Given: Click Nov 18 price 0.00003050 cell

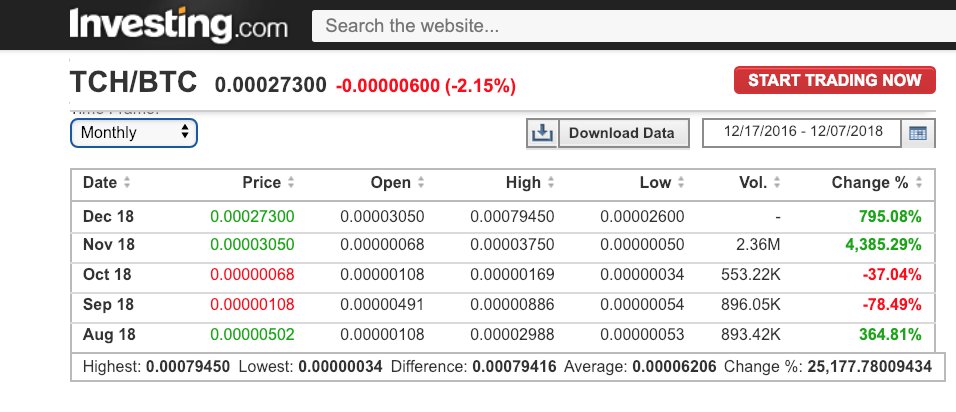Looking at the screenshot, I should (x=252, y=245).
